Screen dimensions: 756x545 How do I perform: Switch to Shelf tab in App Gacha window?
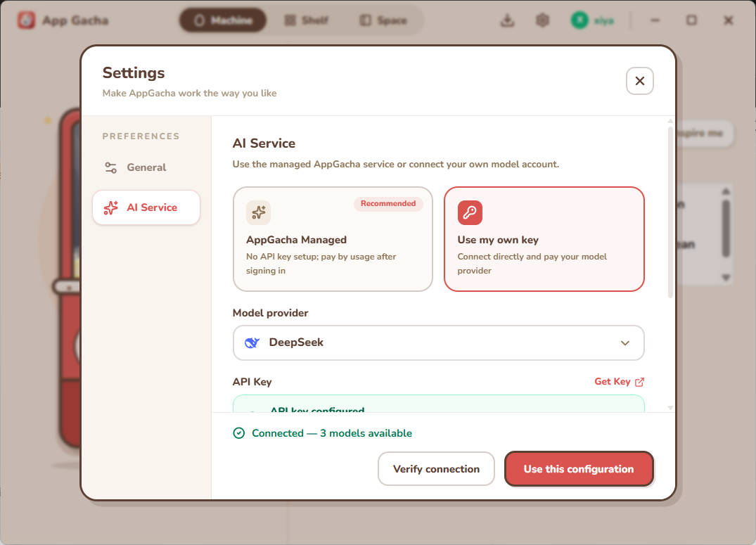pyautogui.click(x=306, y=20)
